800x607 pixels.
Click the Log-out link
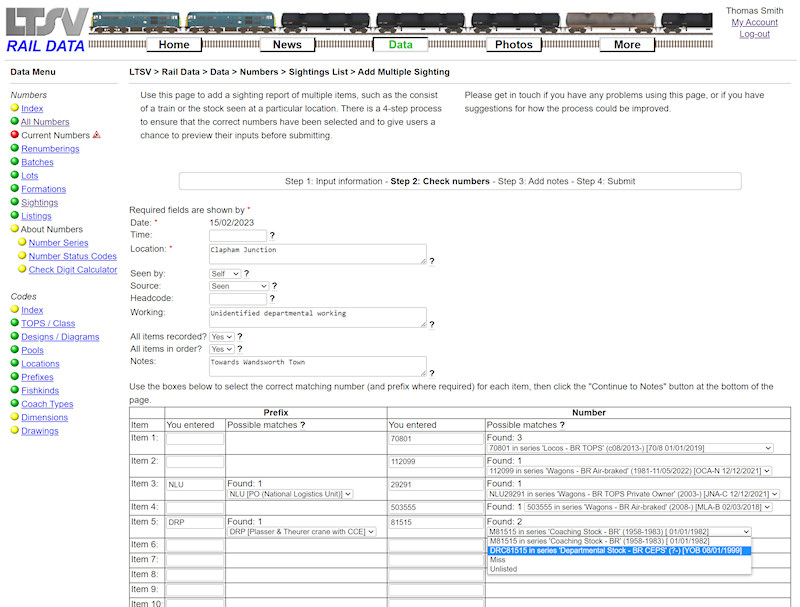(755, 33)
